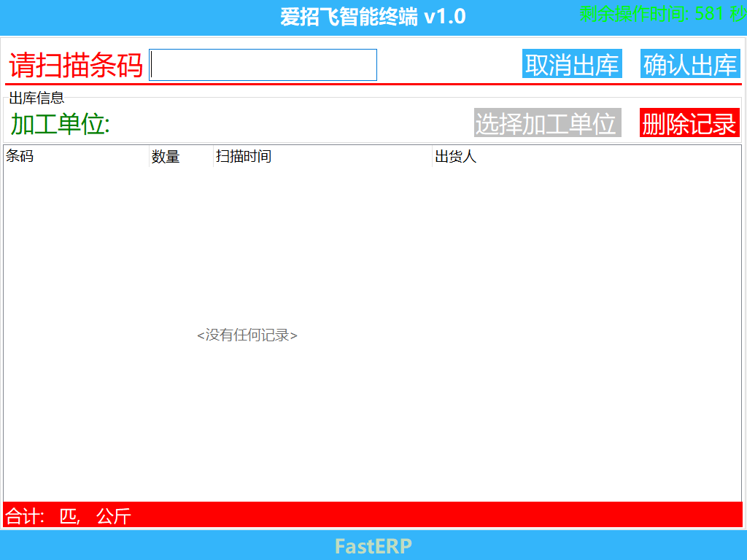The height and width of the screenshot is (560, 747).
Task: Click the green 加工单位: label
Action: (61, 124)
